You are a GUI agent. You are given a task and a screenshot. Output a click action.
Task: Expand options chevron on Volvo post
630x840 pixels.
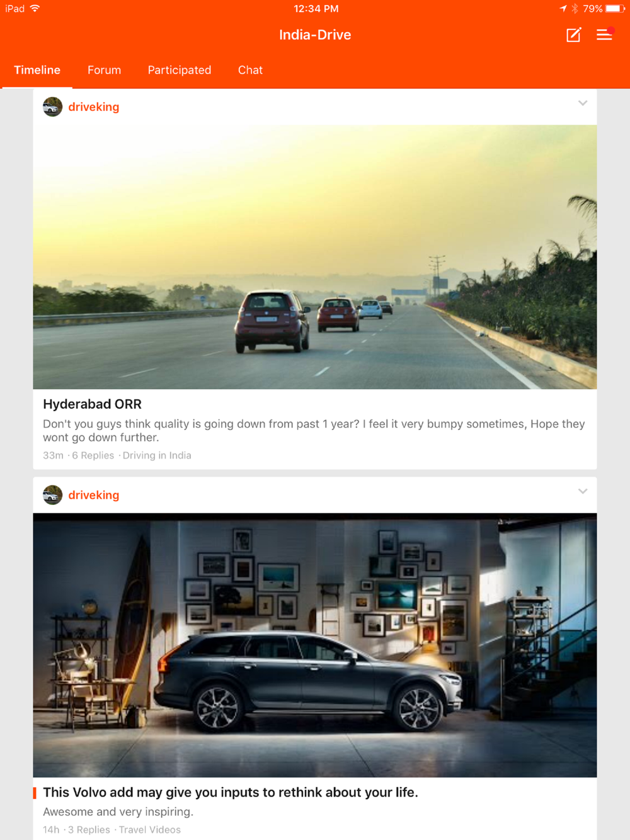(583, 491)
